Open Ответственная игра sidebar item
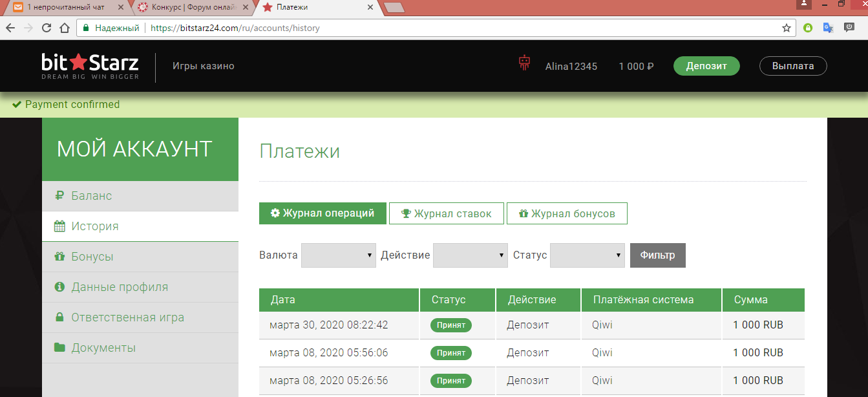This screenshot has height=397, width=868. (127, 317)
